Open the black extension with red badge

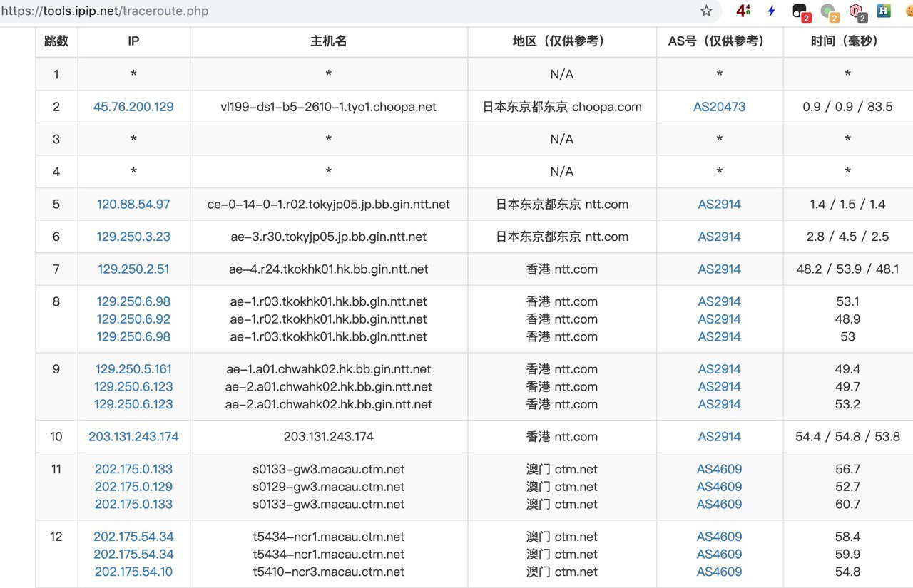click(x=800, y=12)
